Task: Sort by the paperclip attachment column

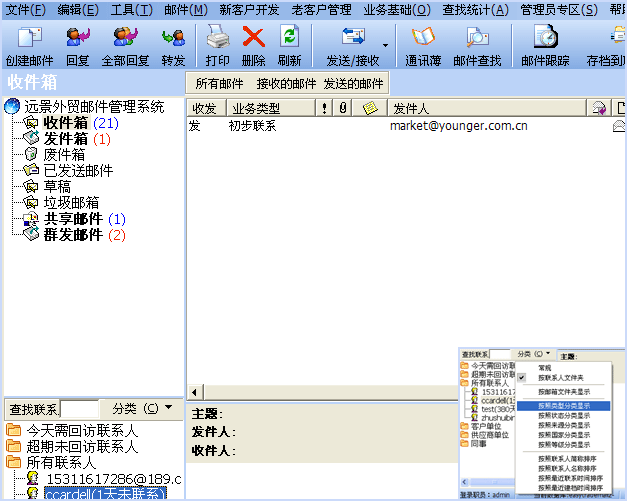Action: click(x=343, y=108)
